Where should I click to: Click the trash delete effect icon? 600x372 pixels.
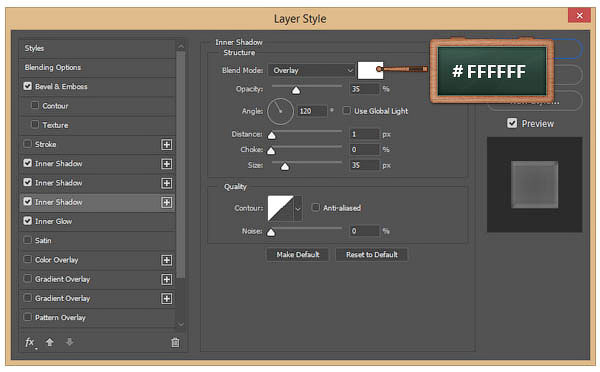point(175,343)
